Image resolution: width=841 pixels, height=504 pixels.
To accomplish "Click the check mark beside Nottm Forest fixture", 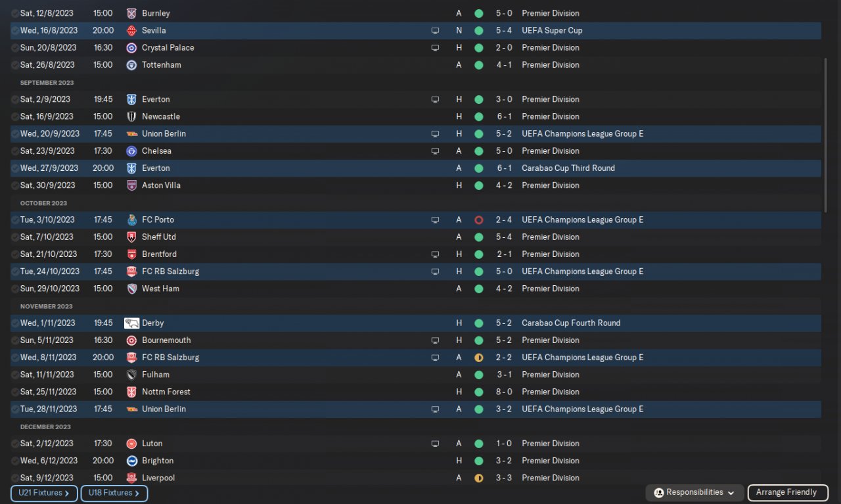I will click(15, 392).
